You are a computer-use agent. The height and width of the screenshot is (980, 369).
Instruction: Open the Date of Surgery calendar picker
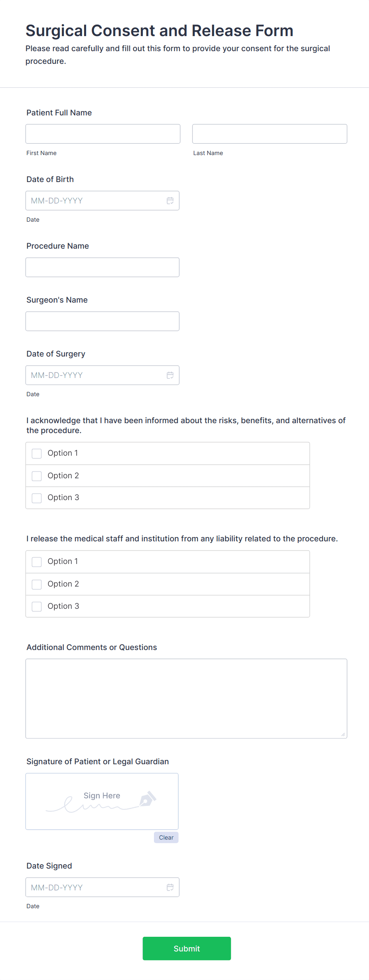click(171, 375)
